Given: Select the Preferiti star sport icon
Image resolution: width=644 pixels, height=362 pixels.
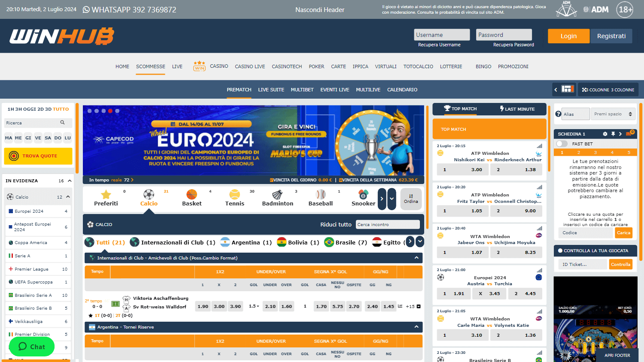Looking at the screenshot, I should (x=106, y=194).
